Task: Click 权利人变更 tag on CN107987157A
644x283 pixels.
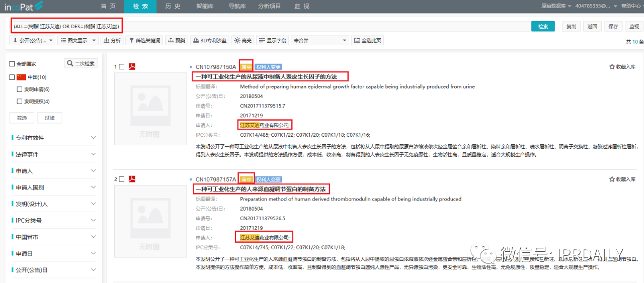Action: point(268,179)
